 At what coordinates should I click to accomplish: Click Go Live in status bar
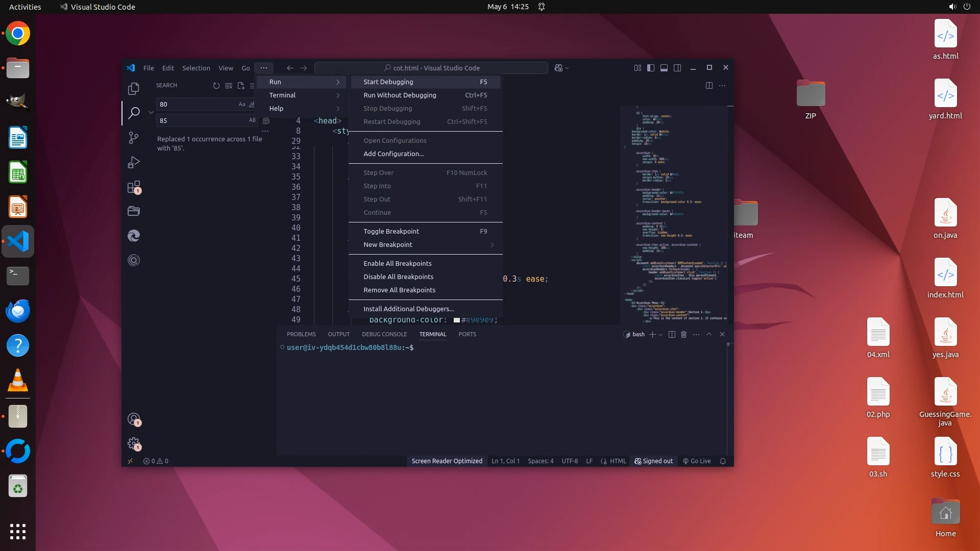tap(697, 461)
